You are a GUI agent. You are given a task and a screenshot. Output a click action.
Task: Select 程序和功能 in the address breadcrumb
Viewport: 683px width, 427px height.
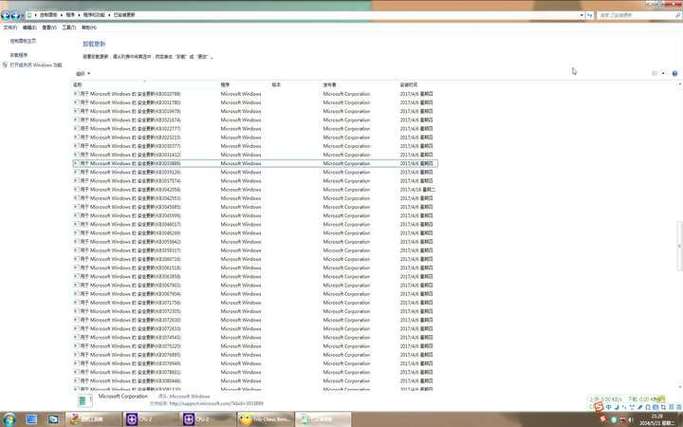[94, 15]
